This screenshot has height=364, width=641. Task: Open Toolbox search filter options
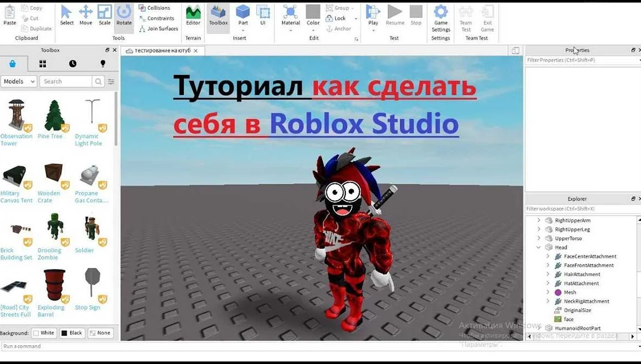pyautogui.click(x=111, y=82)
